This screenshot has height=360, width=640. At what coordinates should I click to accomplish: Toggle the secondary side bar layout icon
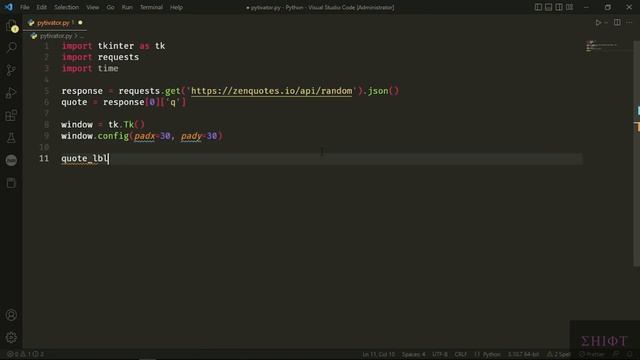pos(559,7)
